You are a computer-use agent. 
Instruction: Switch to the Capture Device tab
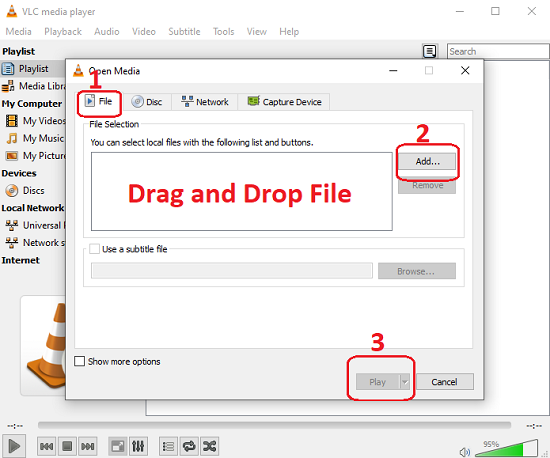pos(284,102)
